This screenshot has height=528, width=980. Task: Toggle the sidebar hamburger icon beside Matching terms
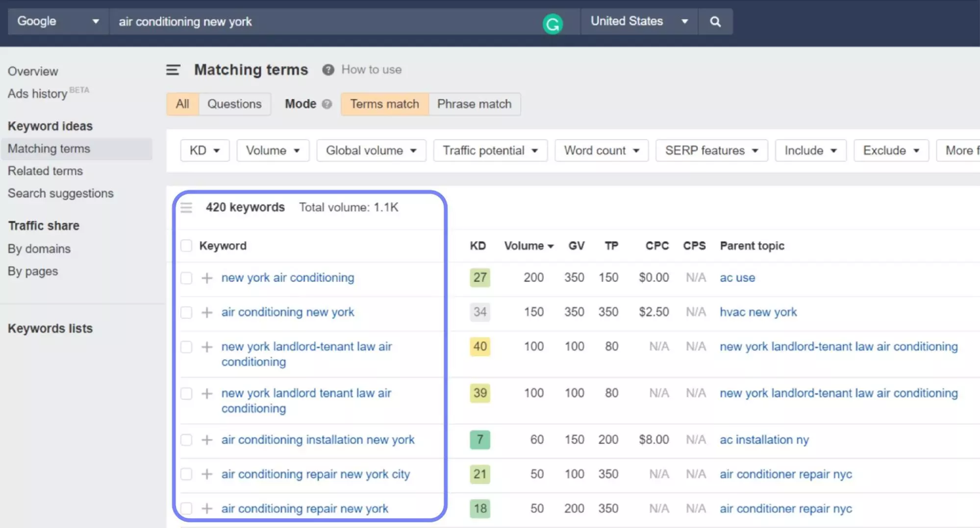click(173, 70)
